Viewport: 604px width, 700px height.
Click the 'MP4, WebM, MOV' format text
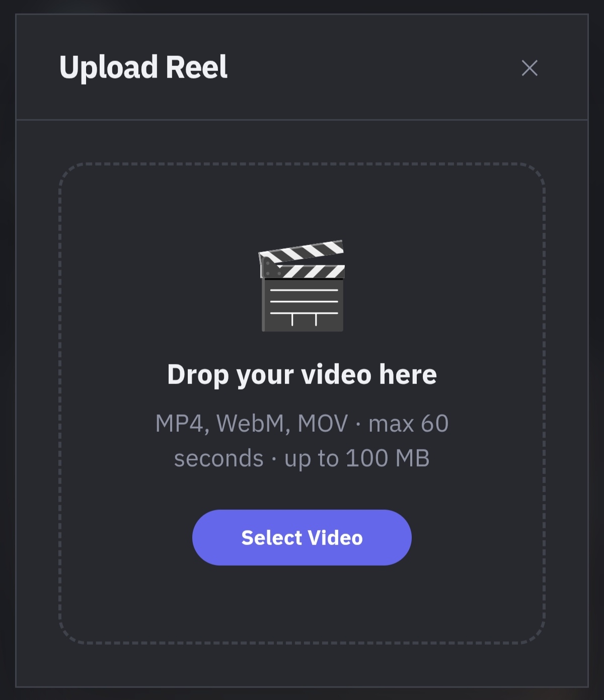[252, 423]
